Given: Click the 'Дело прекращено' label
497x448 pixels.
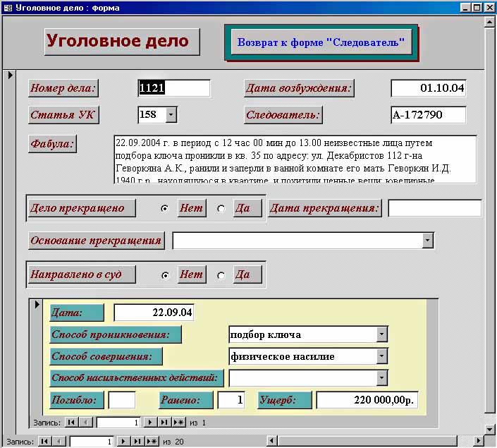Looking at the screenshot, I should click(x=82, y=208).
